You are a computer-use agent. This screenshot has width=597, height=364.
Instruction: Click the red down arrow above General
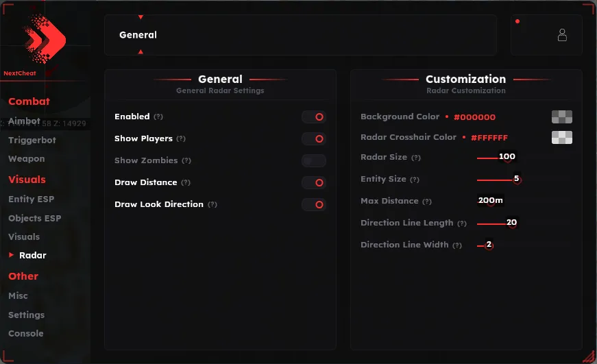(141, 17)
